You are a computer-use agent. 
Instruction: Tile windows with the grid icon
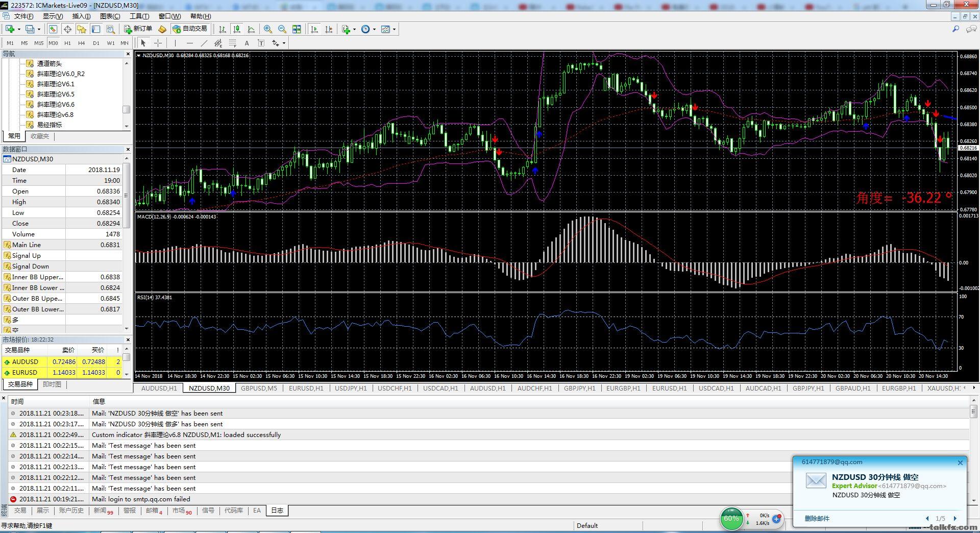pyautogui.click(x=297, y=29)
